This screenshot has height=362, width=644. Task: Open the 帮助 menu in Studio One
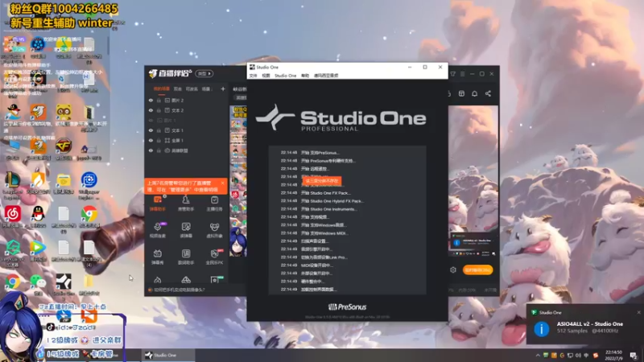coord(305,76)
